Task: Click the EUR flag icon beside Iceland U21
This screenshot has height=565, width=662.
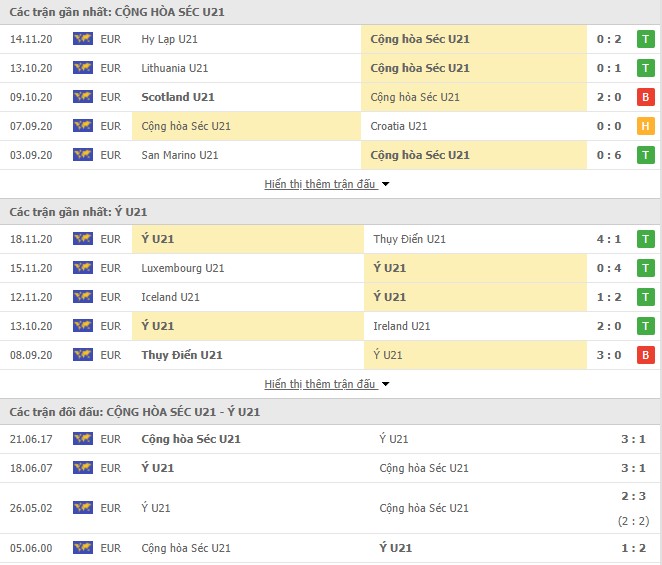Action: click(x=83, y=297)
